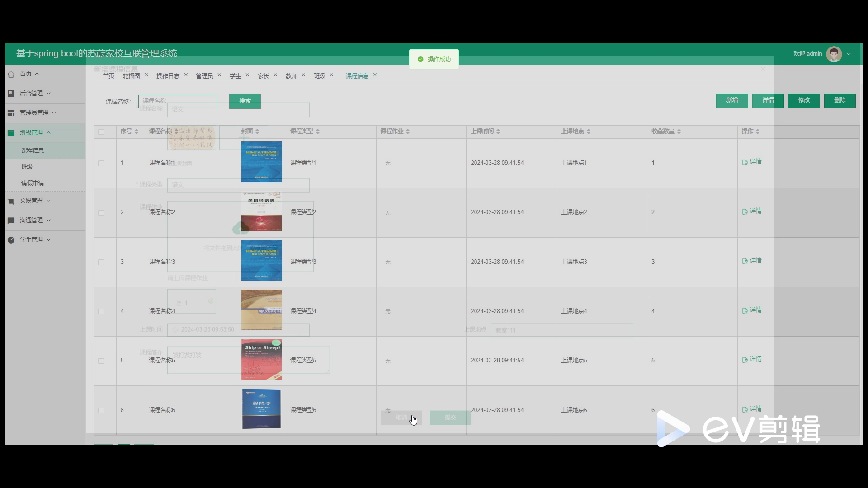The height and width of the screenshot is (488, 868).
Task: Toggle checkbox for row 3
Action: [x=101, y=262]
